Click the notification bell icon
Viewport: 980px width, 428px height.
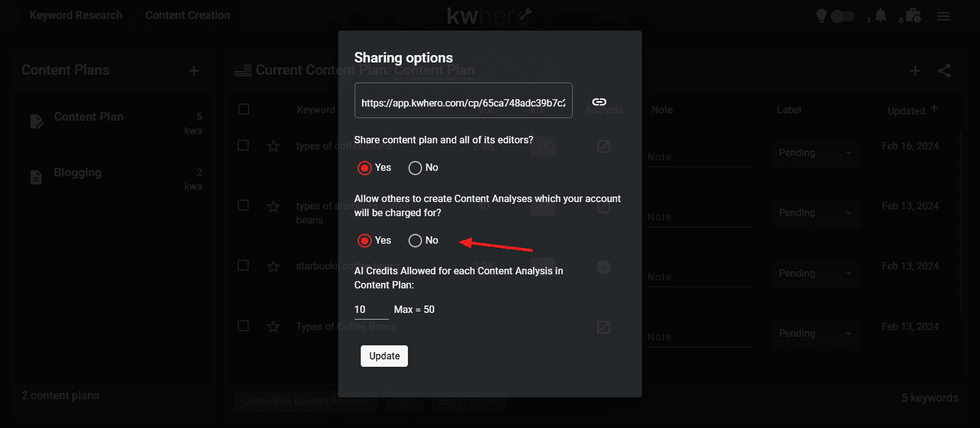pos(881,16)
